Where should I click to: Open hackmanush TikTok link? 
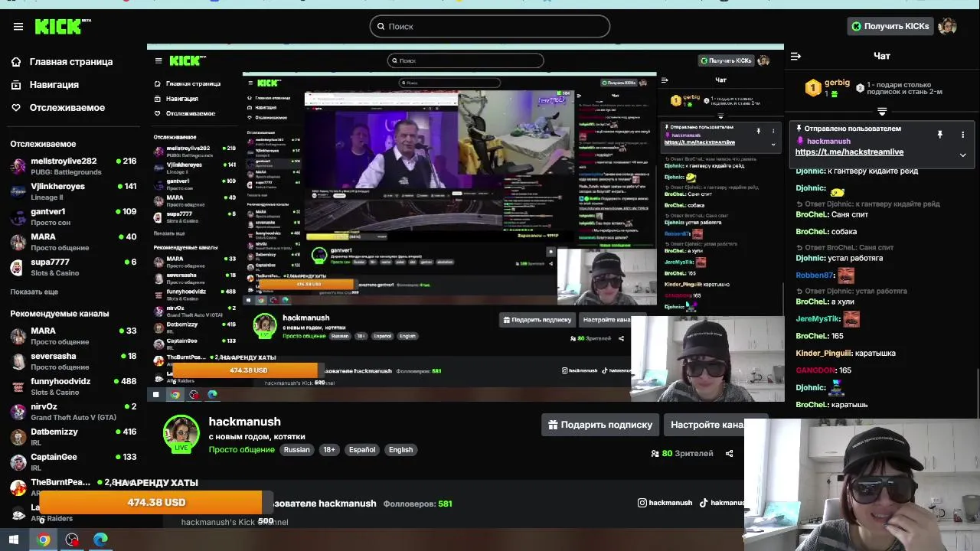(721, 503)
